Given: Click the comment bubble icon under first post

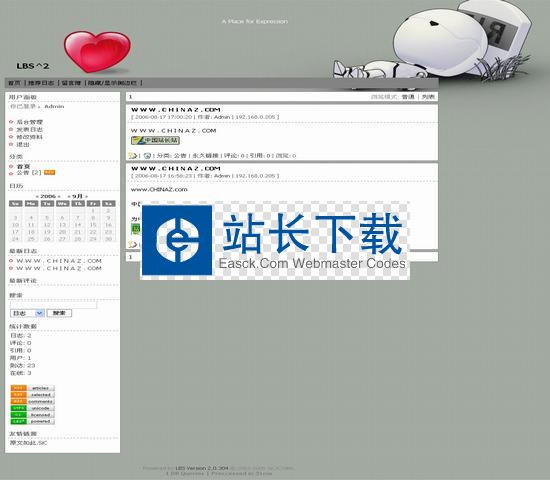Looking at the screenshot, I should 133,155.
